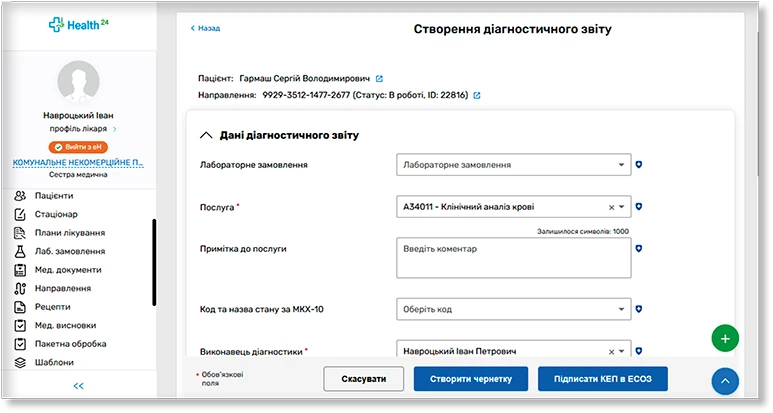773x413 pixels.
Task: Open the Код та назва стану dropdown
Action: [514, 309]
